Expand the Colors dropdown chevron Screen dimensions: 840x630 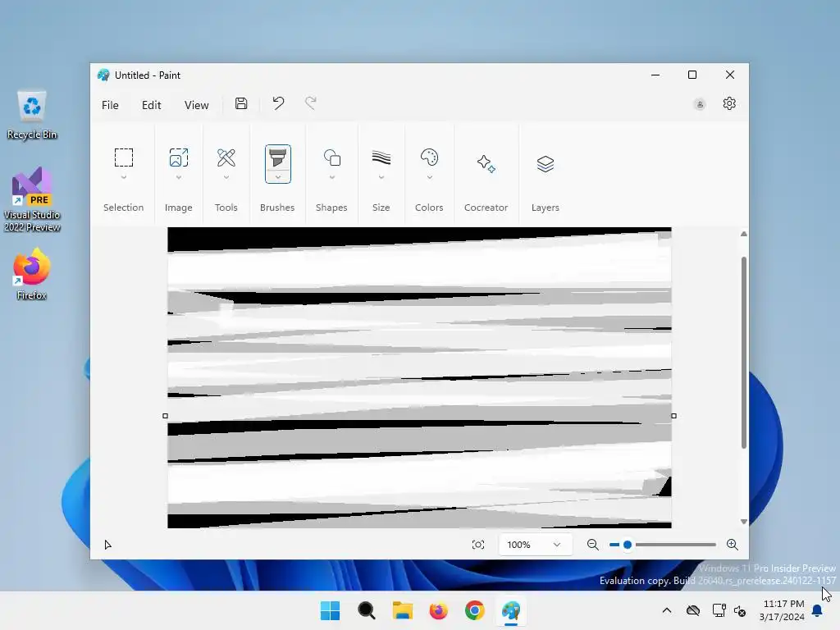pyautogui.click(x=429, y=177)
